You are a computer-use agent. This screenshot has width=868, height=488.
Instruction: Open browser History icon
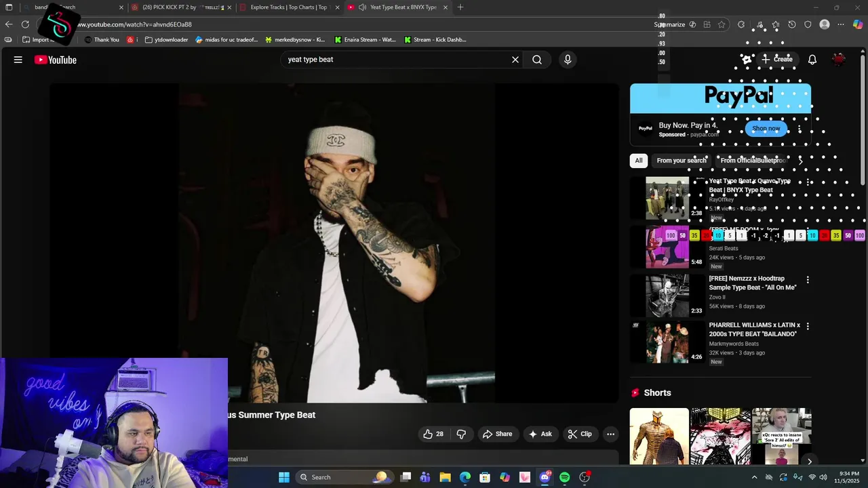pos(792,24)
